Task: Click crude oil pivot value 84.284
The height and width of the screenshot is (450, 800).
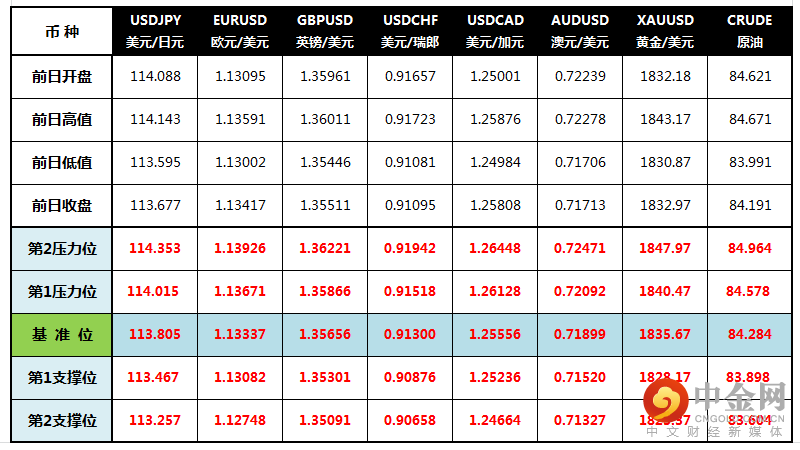Action: tap(749, 335)
